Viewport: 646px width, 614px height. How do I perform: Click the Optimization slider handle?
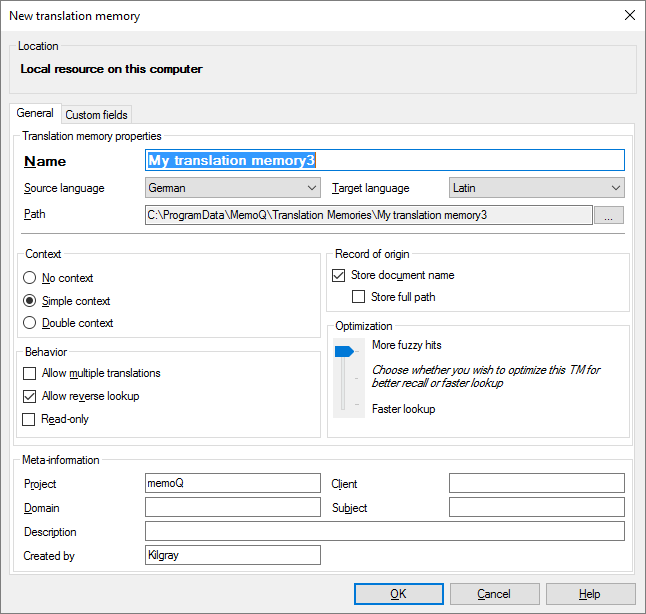click(344, 352)
